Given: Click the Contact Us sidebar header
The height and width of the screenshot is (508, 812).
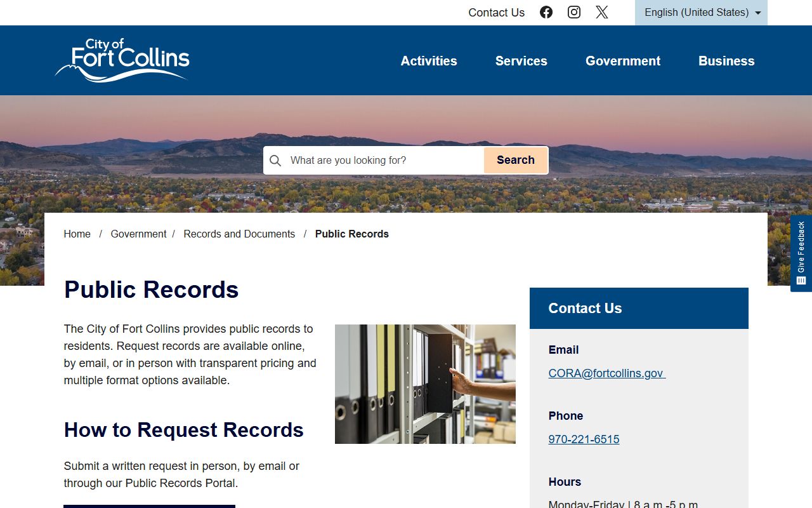Looking at the screenshot, I should tap(639, 308).
